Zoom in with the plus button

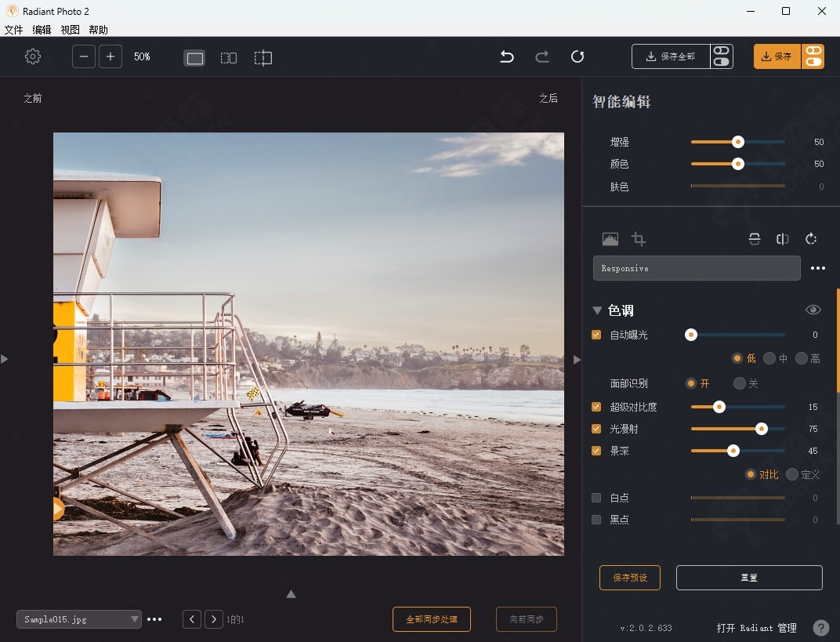tap(110, 56)
